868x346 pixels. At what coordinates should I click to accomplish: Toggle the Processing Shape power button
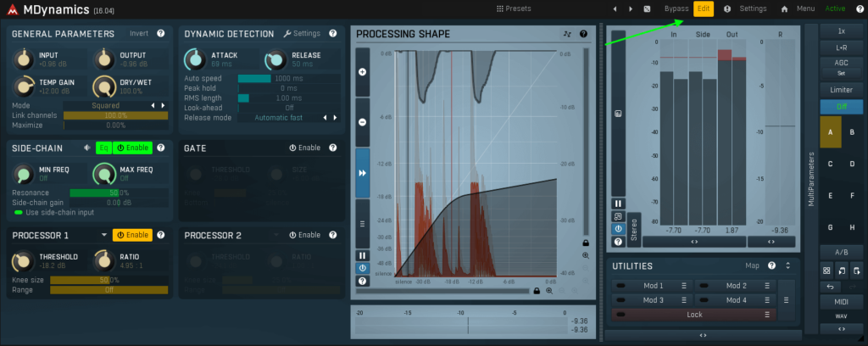click(363, 268)
